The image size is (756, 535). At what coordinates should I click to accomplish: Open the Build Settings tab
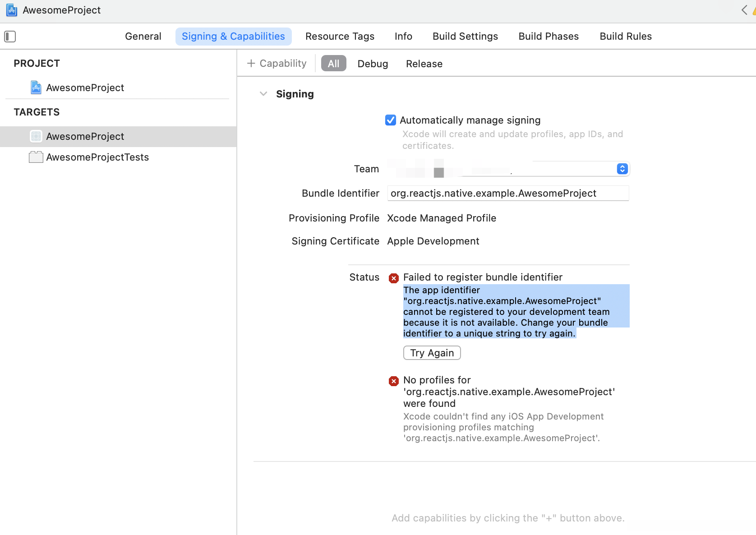click(465, 37)
